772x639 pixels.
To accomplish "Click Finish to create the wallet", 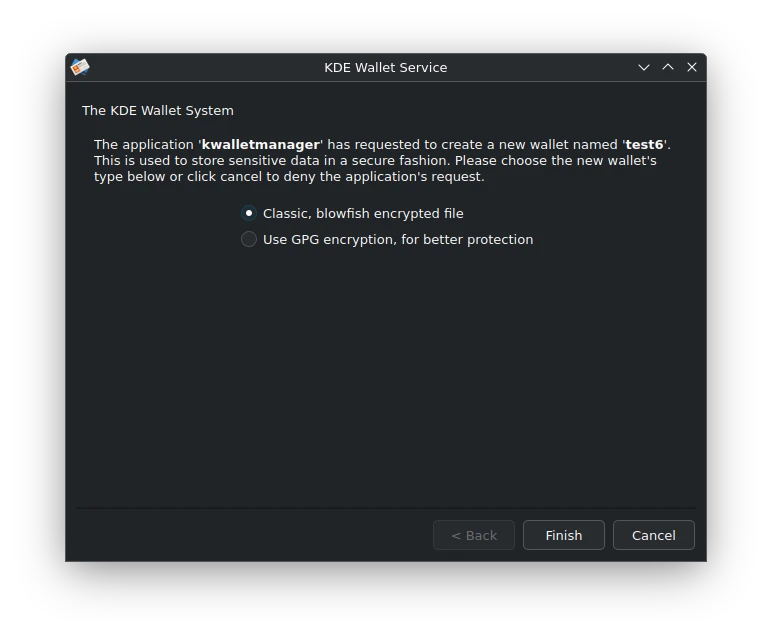I will [x=564, y=535].
